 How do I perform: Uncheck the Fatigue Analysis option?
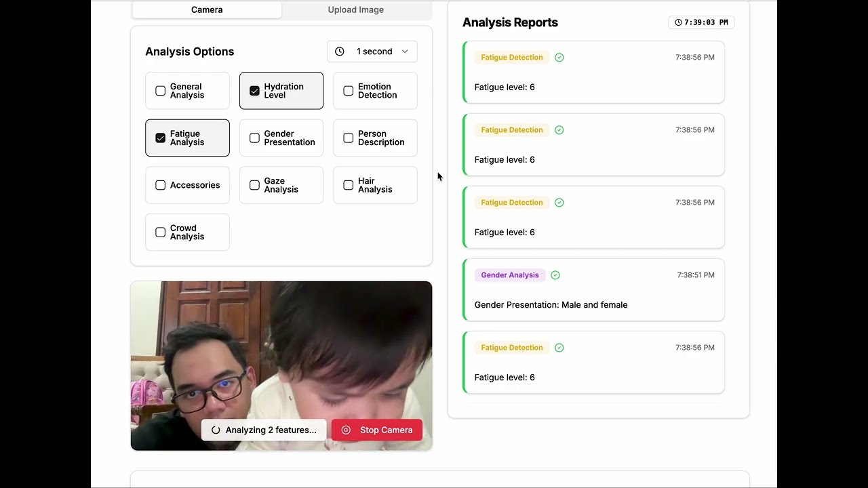click(161, 138)
